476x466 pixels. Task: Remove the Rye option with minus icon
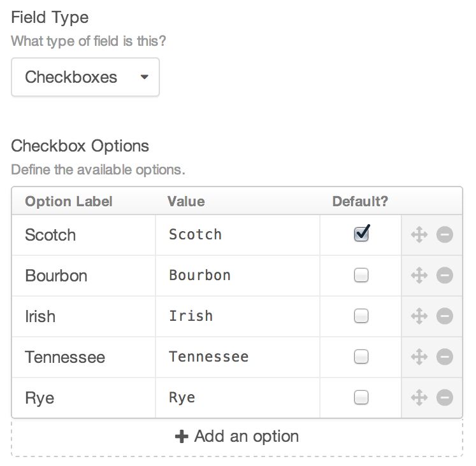[445, 398]
